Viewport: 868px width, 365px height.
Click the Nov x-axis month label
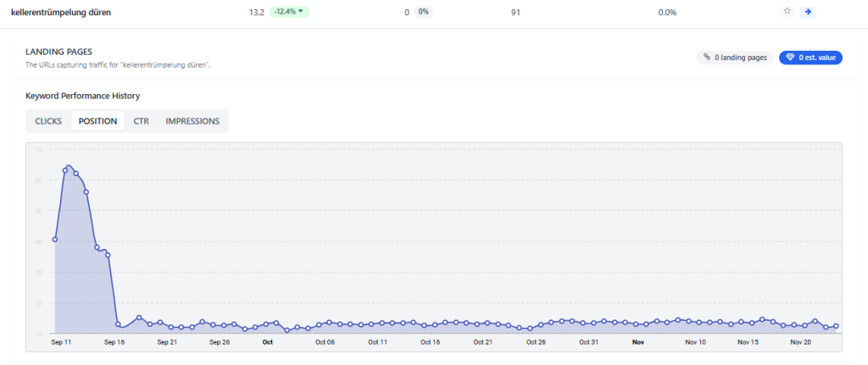coord(638,342)
